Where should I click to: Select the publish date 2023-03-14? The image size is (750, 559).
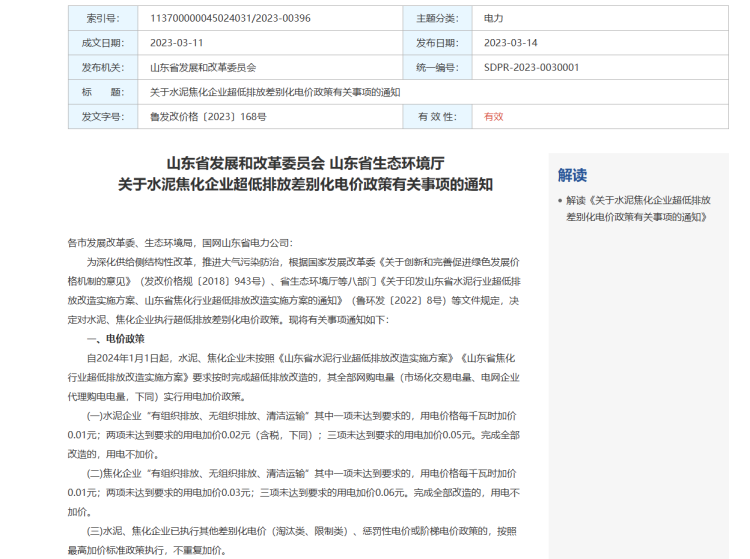[x=510, y=43]
